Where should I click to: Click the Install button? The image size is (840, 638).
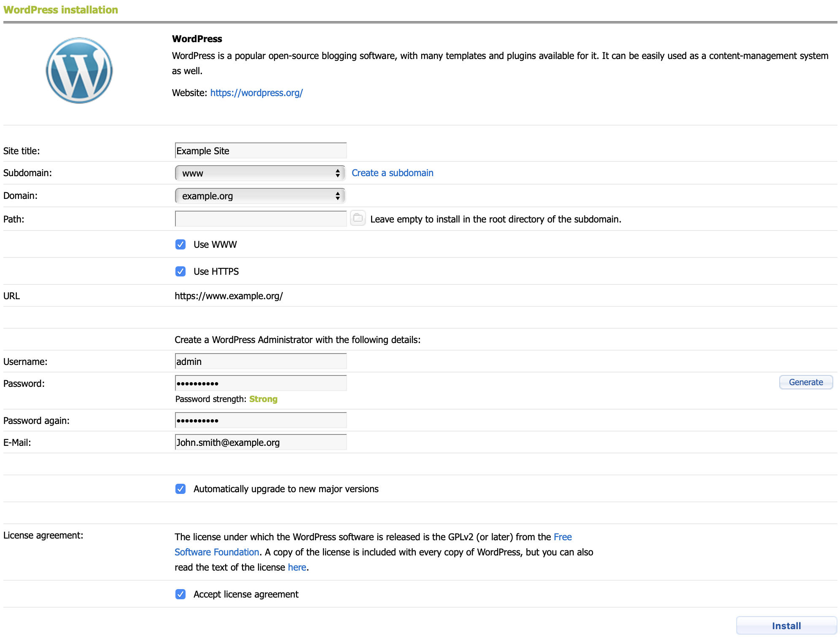pos(786,626)
